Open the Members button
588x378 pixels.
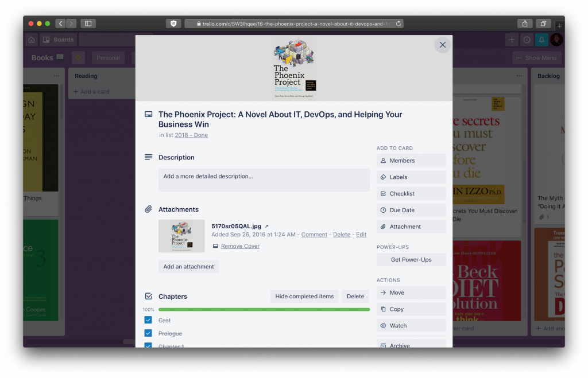411,161
